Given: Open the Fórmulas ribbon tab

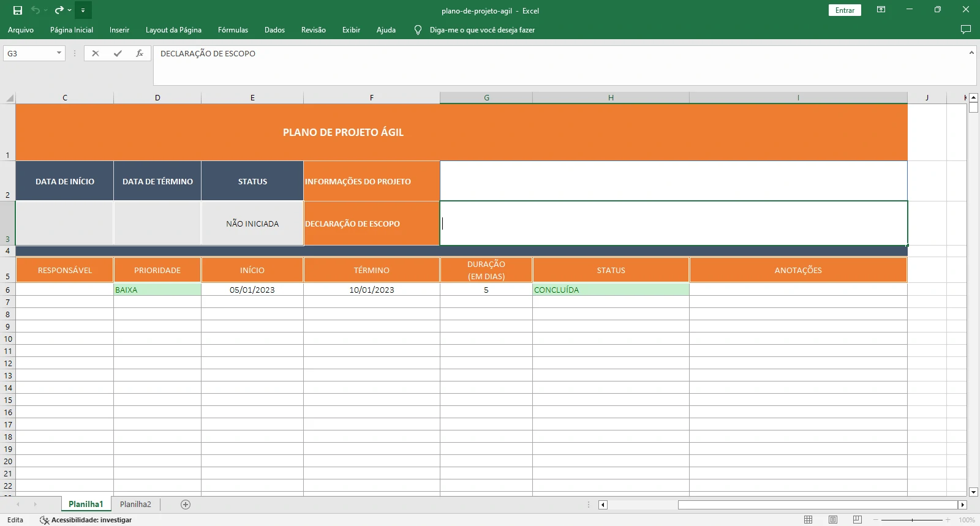Looking at the screenshot, I should click(233, 30).
